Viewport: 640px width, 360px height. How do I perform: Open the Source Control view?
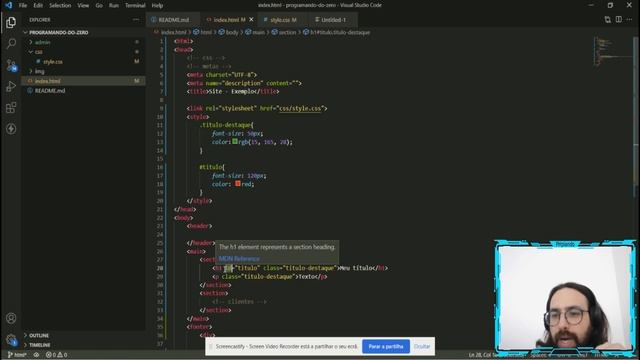[11, 65]
